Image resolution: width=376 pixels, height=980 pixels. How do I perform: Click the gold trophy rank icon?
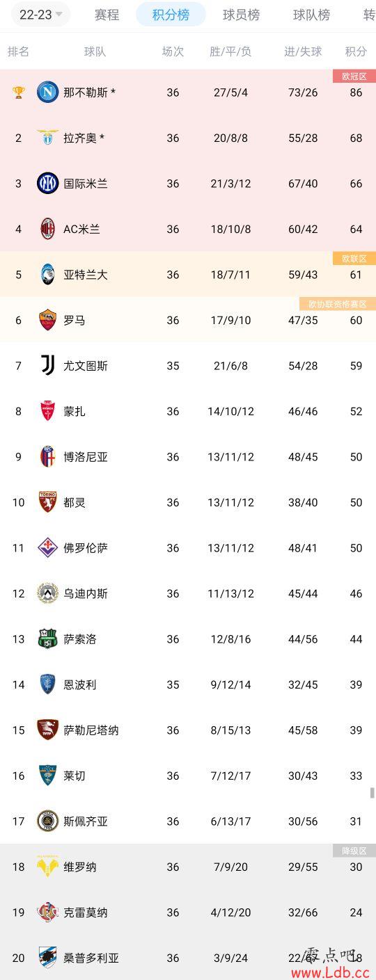18,92
